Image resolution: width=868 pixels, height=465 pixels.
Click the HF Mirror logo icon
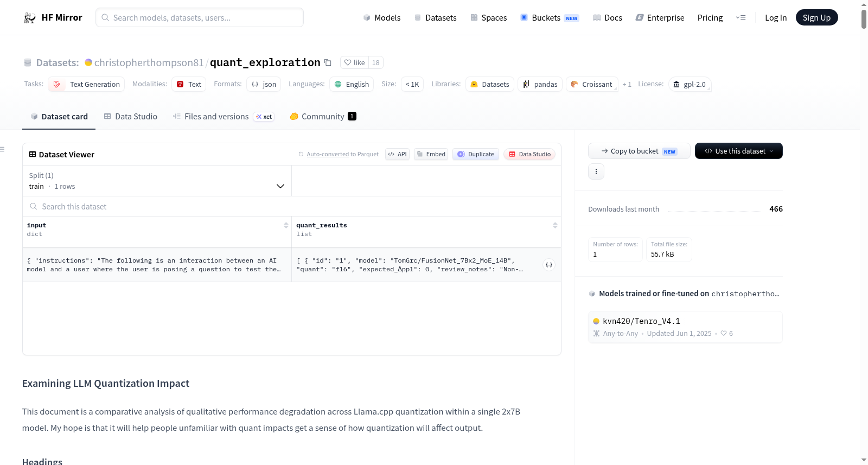coord(29,17)
